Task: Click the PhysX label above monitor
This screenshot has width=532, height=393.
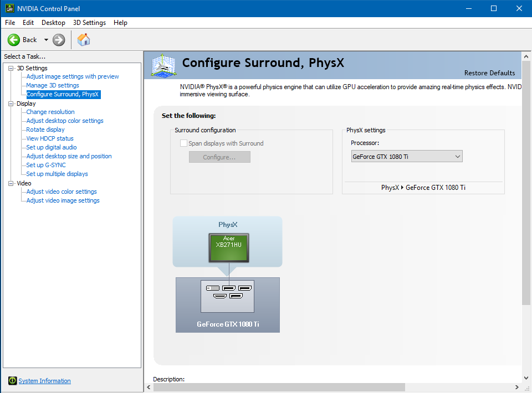Action: coord(228,225)
